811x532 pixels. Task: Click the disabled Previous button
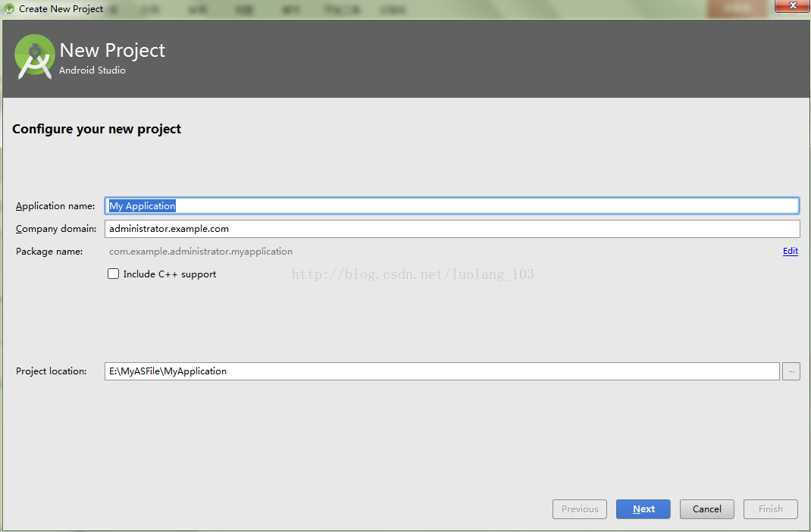point(580,509)
